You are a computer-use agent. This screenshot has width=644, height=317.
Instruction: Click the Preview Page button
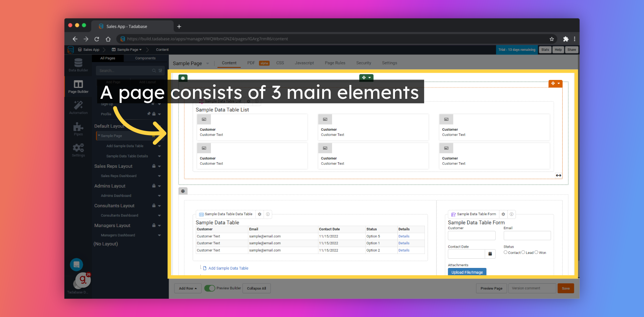492,288
